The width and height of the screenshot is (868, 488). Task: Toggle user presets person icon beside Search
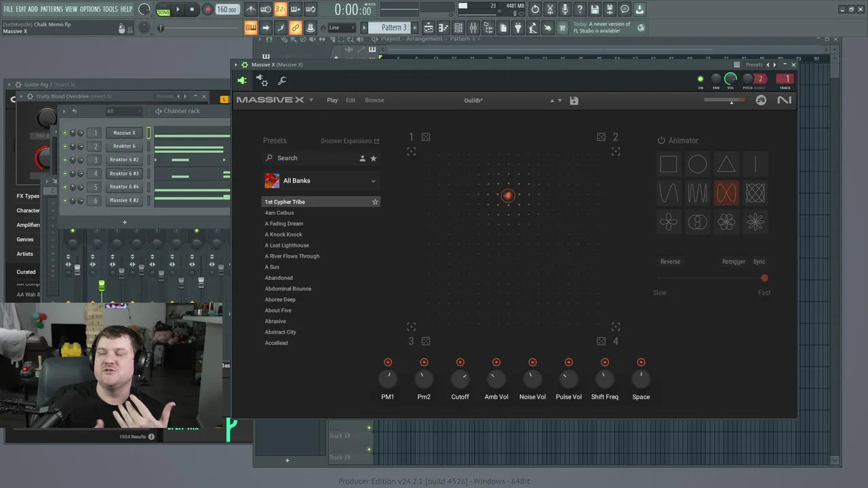(362, 158)
